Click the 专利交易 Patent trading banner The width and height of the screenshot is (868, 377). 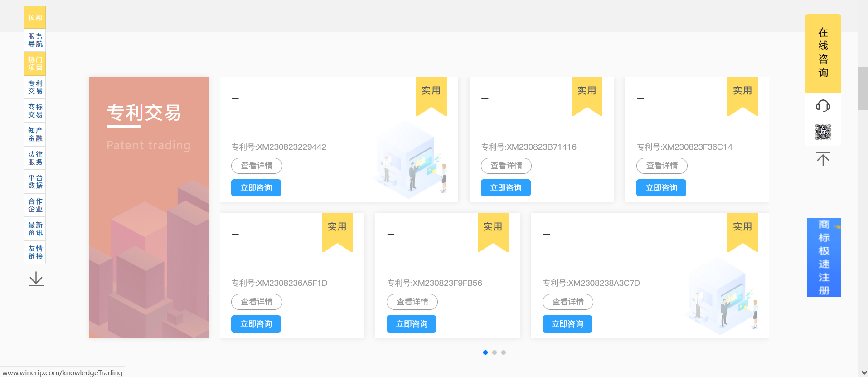(x=149, y=207)
